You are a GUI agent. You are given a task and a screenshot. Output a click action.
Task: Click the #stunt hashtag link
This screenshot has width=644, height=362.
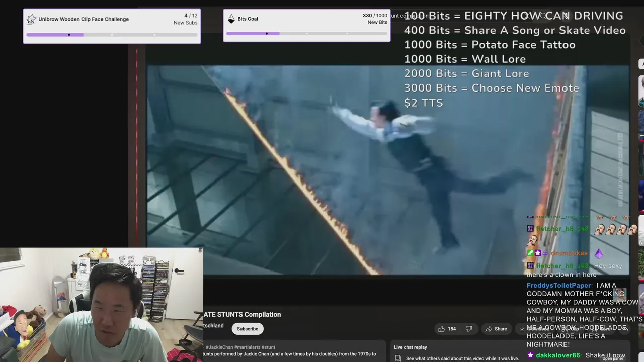[269, 347]
